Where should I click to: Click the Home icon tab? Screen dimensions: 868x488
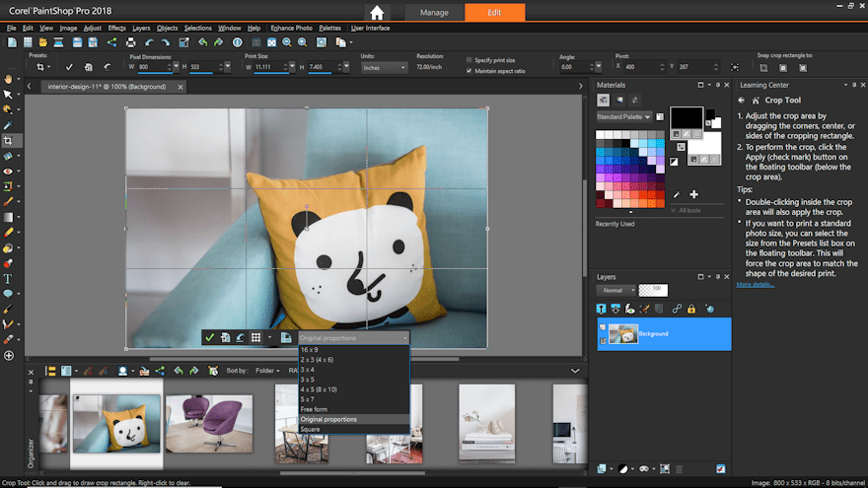point(376,13)
